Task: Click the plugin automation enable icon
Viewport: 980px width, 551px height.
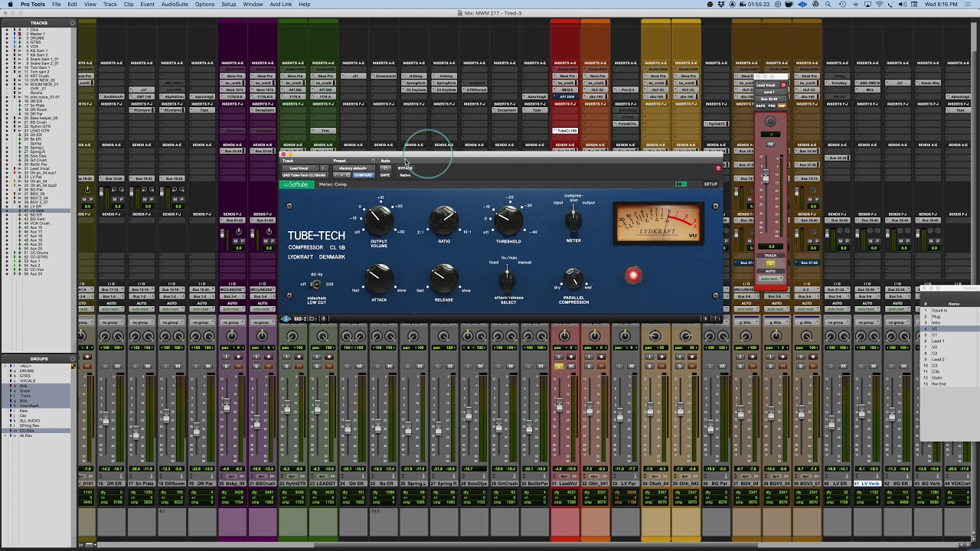Action: click(385, 168)
